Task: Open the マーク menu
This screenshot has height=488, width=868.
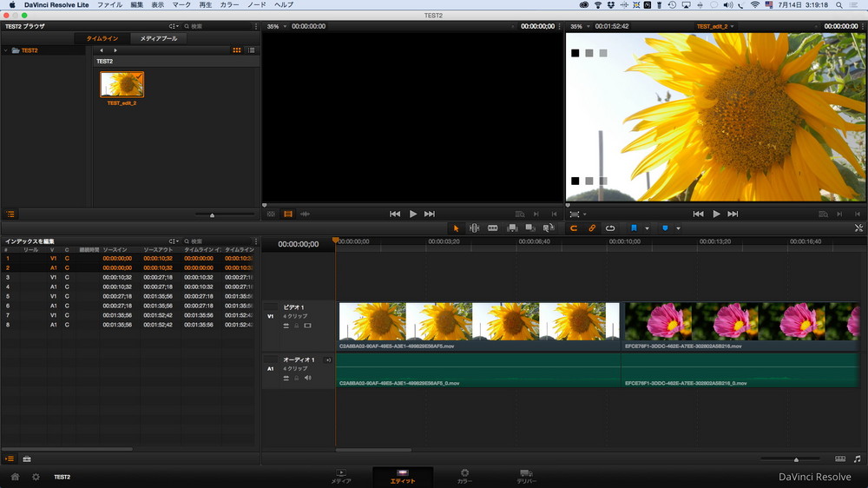Action: click(x=181, y=5)
